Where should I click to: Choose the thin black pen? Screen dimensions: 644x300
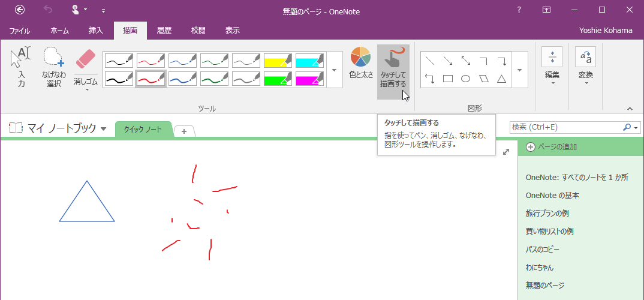tap(119, 61)
